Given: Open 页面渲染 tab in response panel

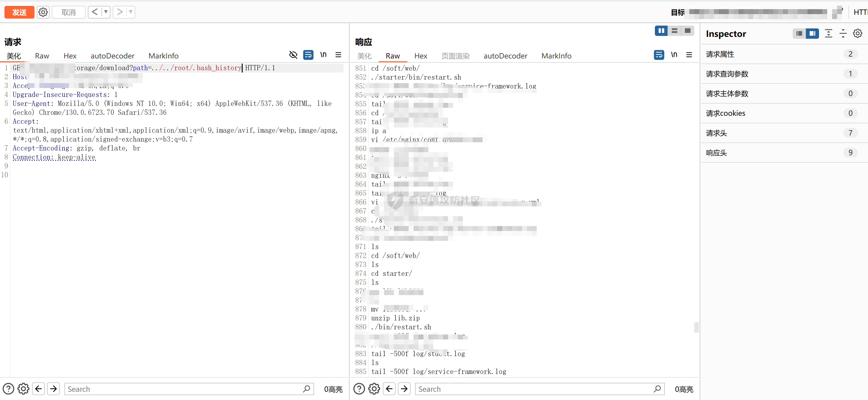Looking at the screenshot, I should (455, 56).
